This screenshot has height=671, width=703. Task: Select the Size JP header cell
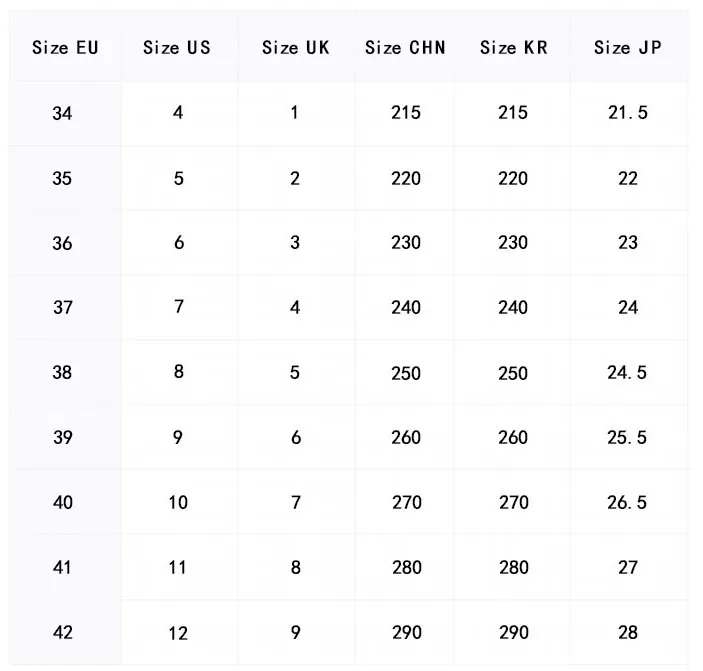coord(628,48)
